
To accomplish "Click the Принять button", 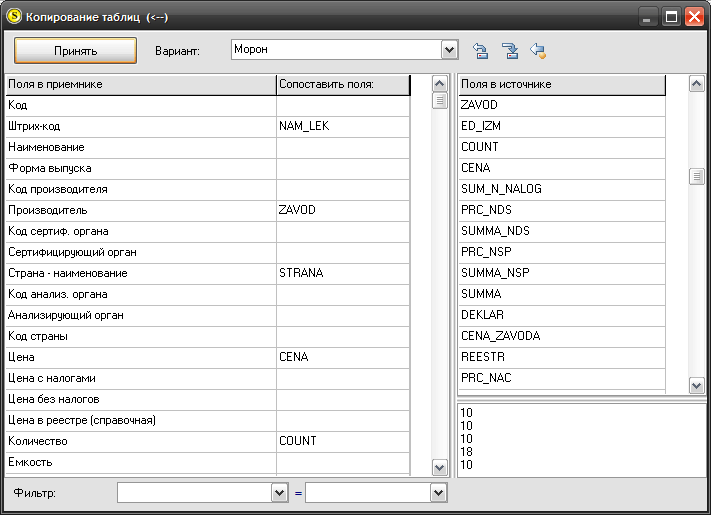I will click(75, 50).
